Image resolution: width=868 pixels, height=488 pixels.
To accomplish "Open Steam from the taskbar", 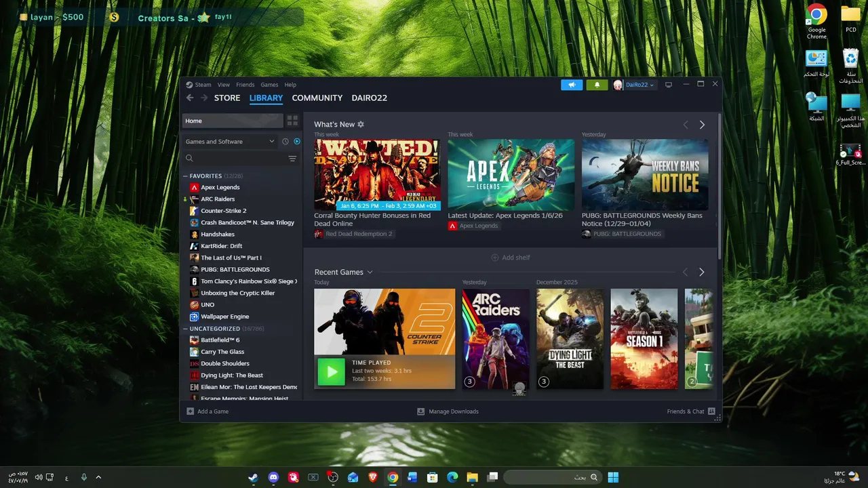I will pos(253,477).
